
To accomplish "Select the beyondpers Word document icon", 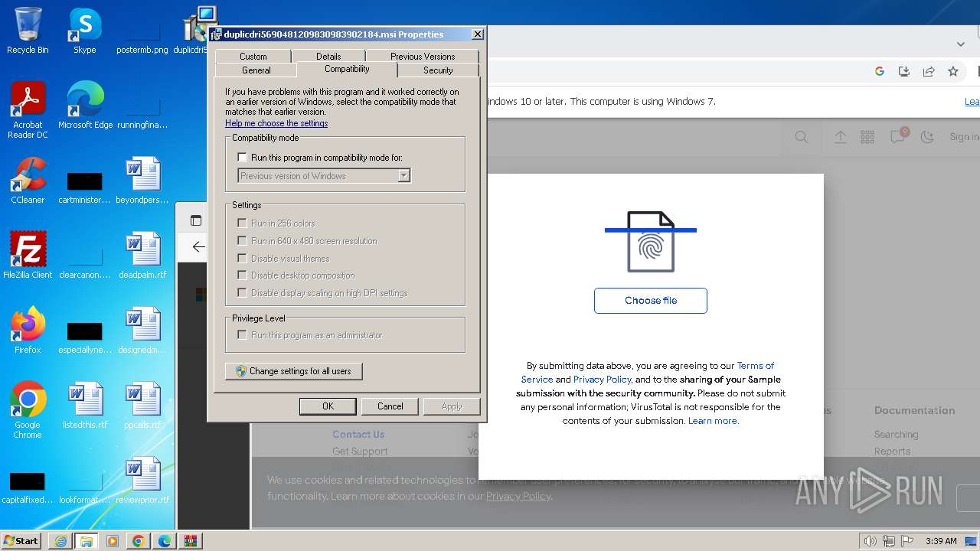I will pos(142,181).
